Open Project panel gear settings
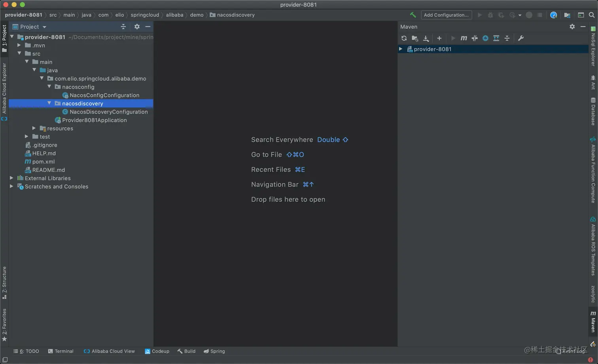This screenshot has width=598, height=364. (x=137, y=26)
